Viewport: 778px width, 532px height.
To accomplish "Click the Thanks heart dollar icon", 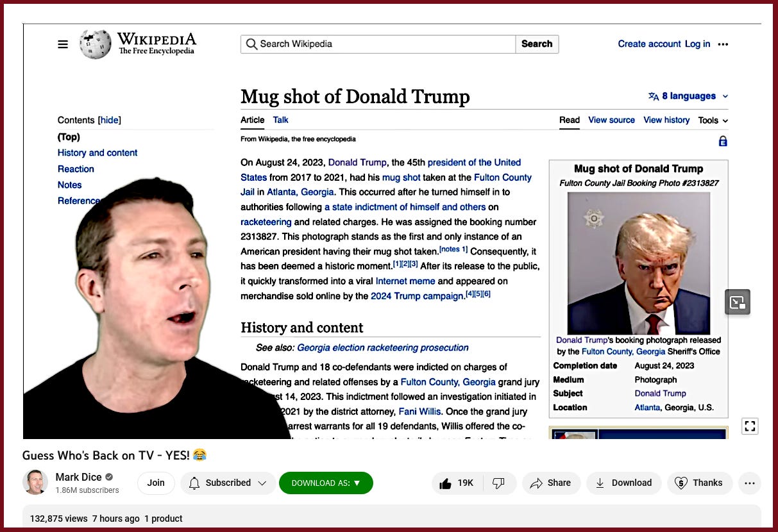I will (681, 483).
